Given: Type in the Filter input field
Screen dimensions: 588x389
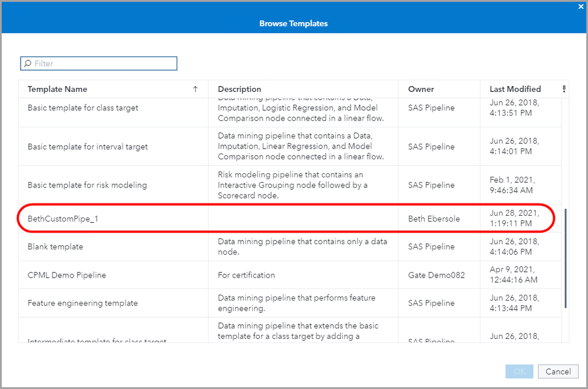Looking at the screenshot, I should pyautogui.click(x=103, y=64).
